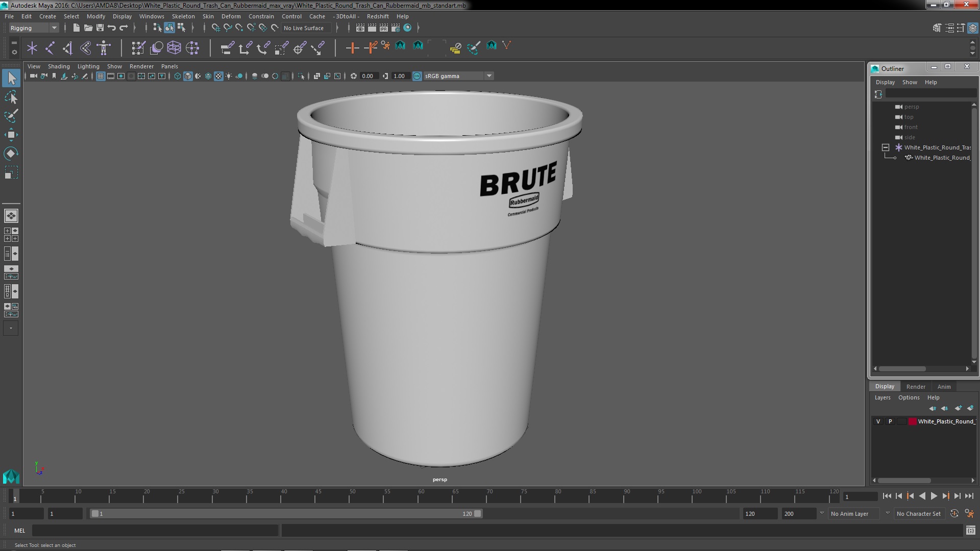980x551 pixels.
Task: Choose the IK Handle tool icon
Action: (x=68, y=48)
